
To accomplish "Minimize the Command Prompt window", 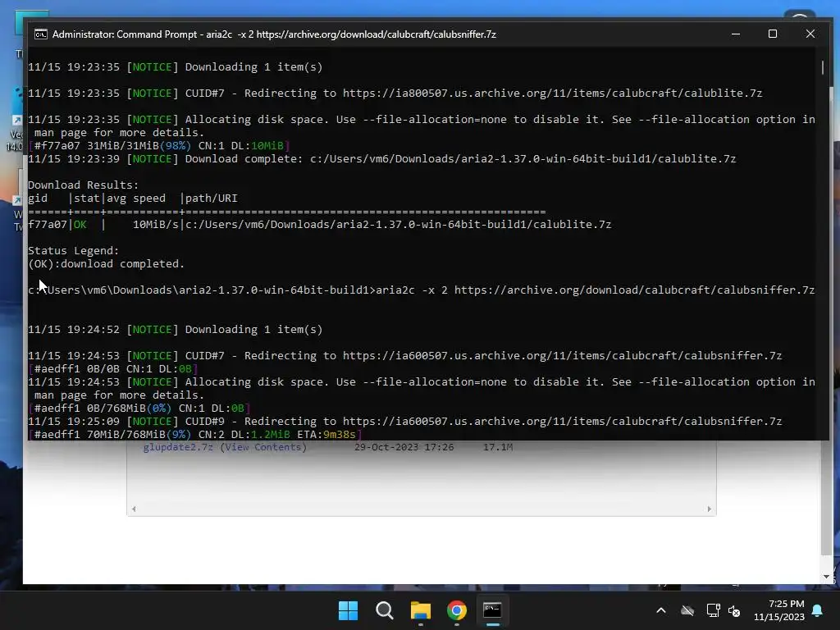I will 736,34.
